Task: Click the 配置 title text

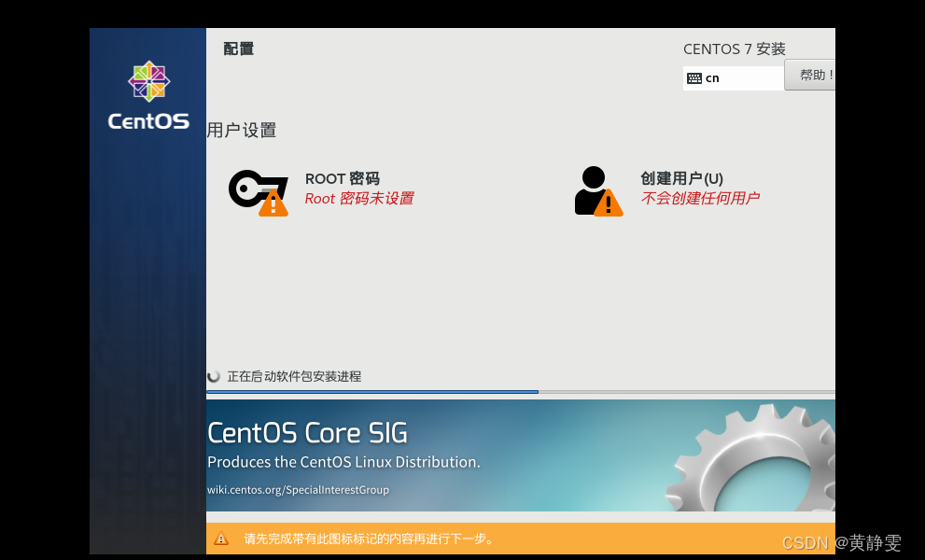Action: [238, 49]
